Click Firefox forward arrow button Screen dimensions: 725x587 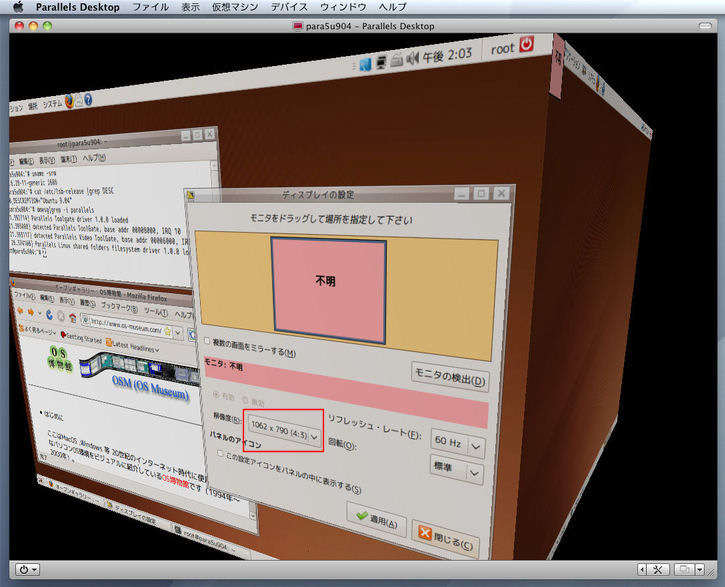click(x=31, y=313)
